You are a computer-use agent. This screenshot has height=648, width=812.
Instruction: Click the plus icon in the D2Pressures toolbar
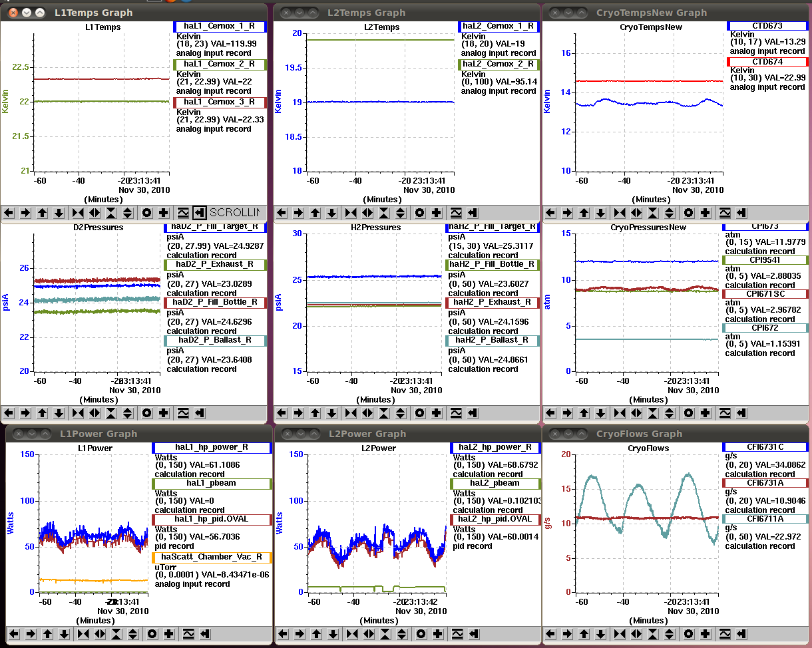[164, 413]
